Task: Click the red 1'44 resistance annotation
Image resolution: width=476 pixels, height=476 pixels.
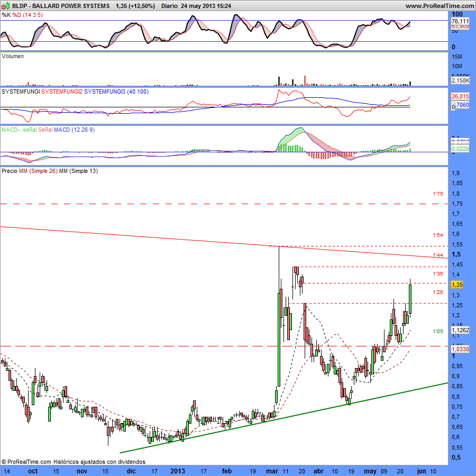Action: pos(438,255)
